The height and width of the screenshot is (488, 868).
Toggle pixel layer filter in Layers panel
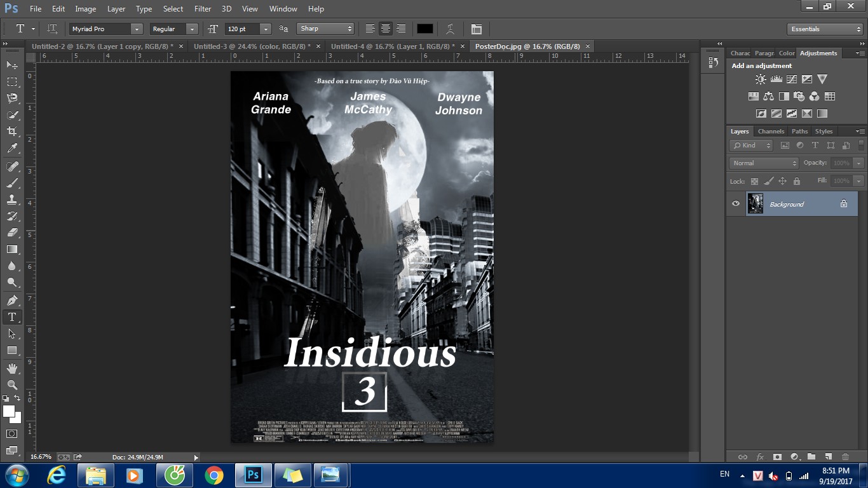click(x=785, y=146)
